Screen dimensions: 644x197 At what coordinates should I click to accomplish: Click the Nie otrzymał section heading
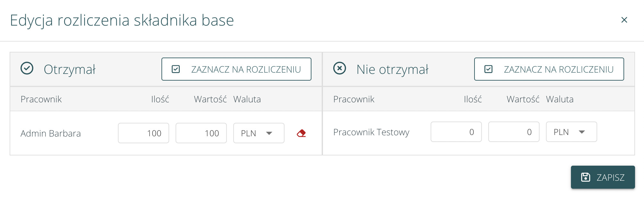point(392,69)
